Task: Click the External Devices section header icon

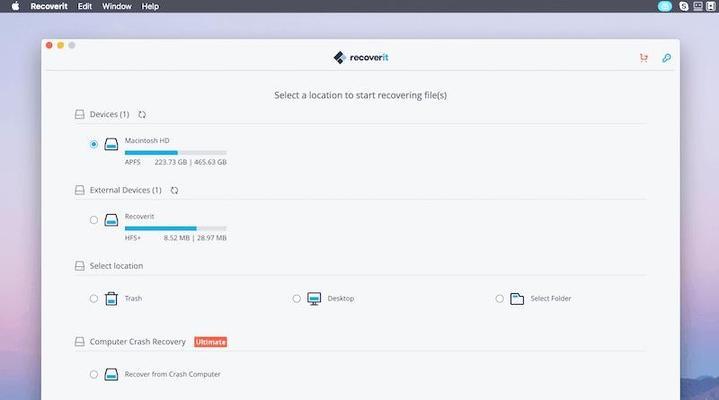Action: click(80, 190)
